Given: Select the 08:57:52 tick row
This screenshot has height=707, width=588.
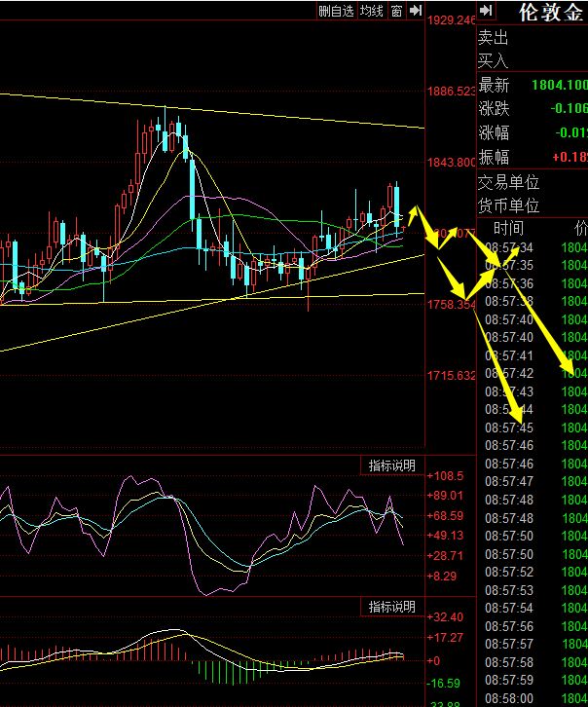Looking at the screenshot, I should click(x=533, y=572).
